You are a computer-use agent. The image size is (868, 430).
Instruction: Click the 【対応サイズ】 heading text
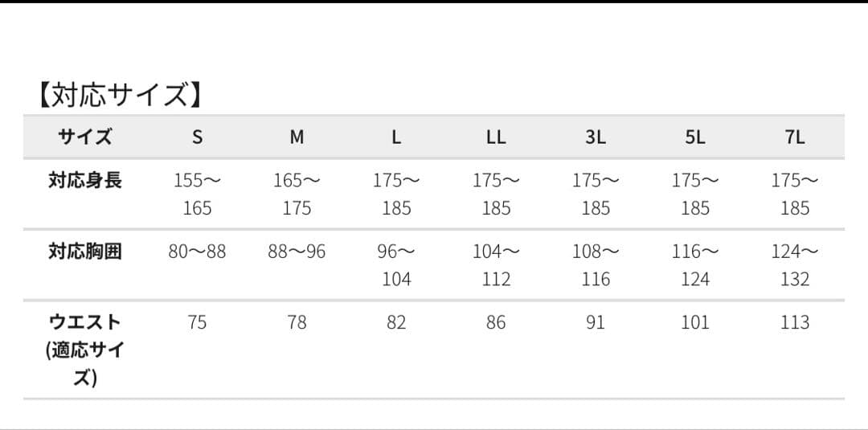pos(117,95)
